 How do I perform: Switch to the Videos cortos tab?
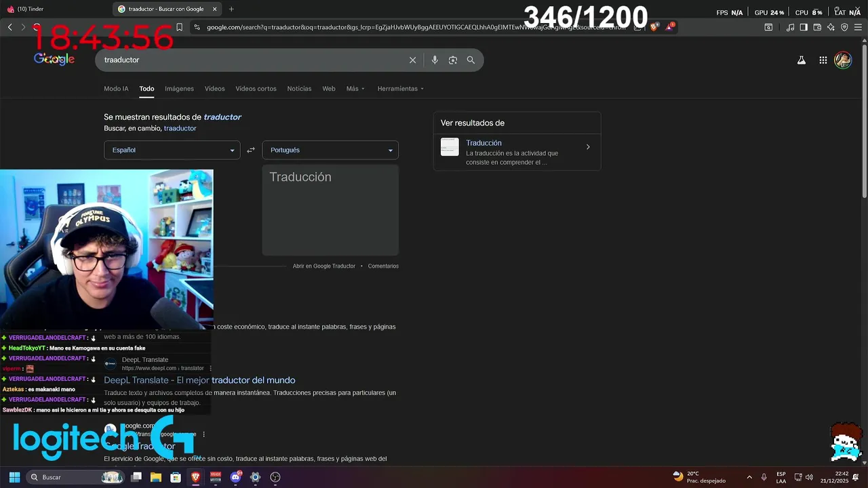click(256, 89)
